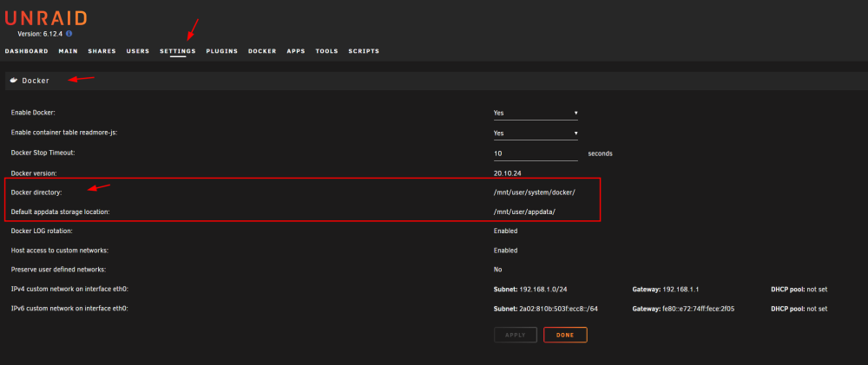Open the Shares page
Screen dimensions: 868x365
(102, 51)
